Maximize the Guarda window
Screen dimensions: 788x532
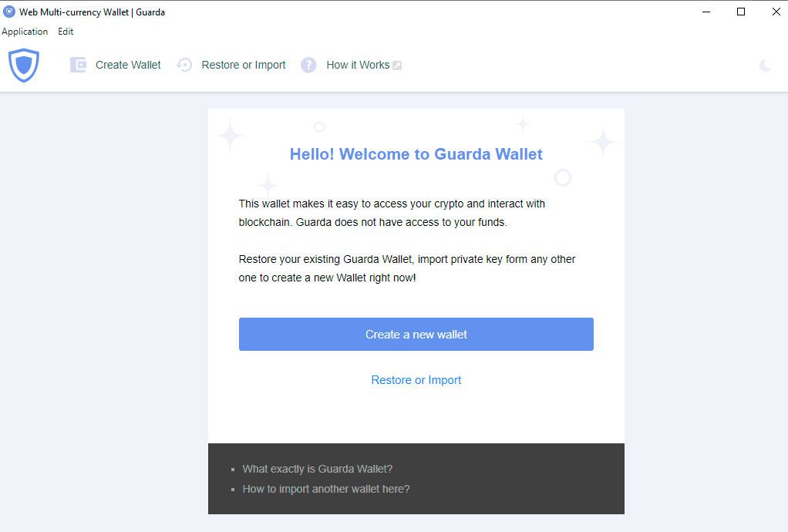(x=741, y=12)
